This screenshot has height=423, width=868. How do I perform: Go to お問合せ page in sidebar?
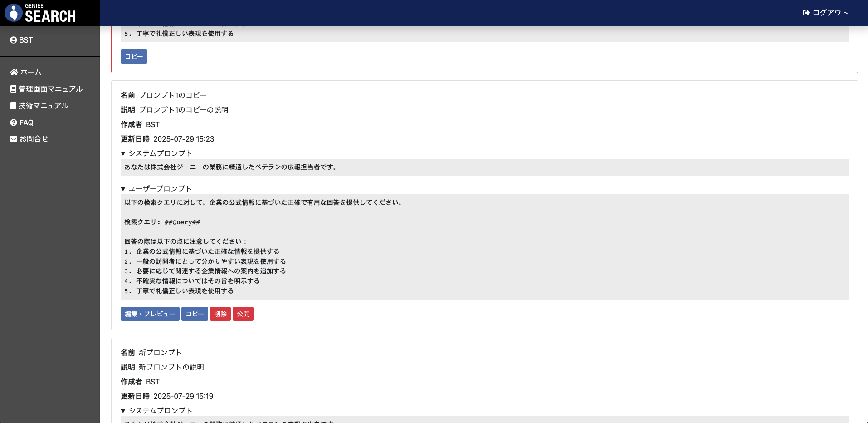tap(34, 139)
